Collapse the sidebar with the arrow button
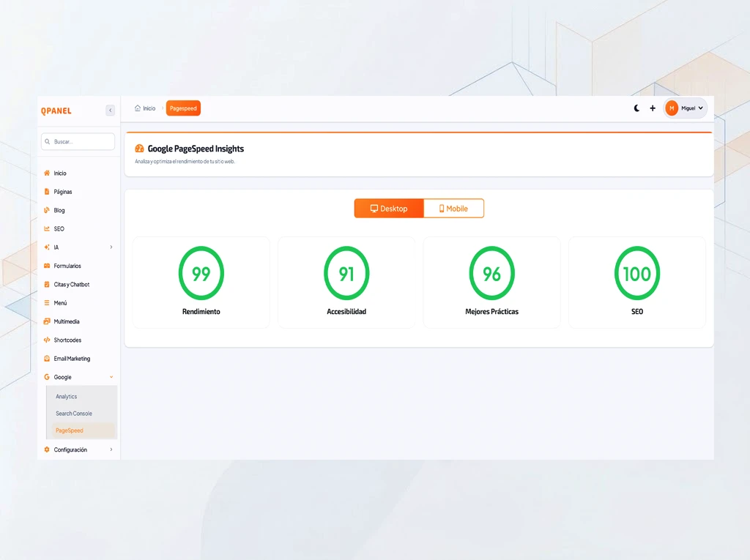Image resolution: width=750 pixels, height=560 pixels. click(x=111, y=111)
